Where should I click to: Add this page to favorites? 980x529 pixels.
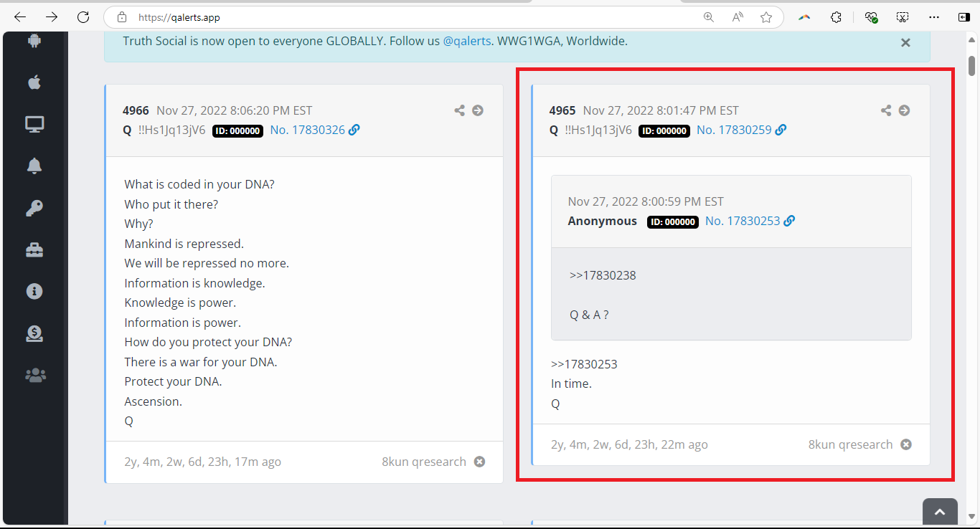766,17
